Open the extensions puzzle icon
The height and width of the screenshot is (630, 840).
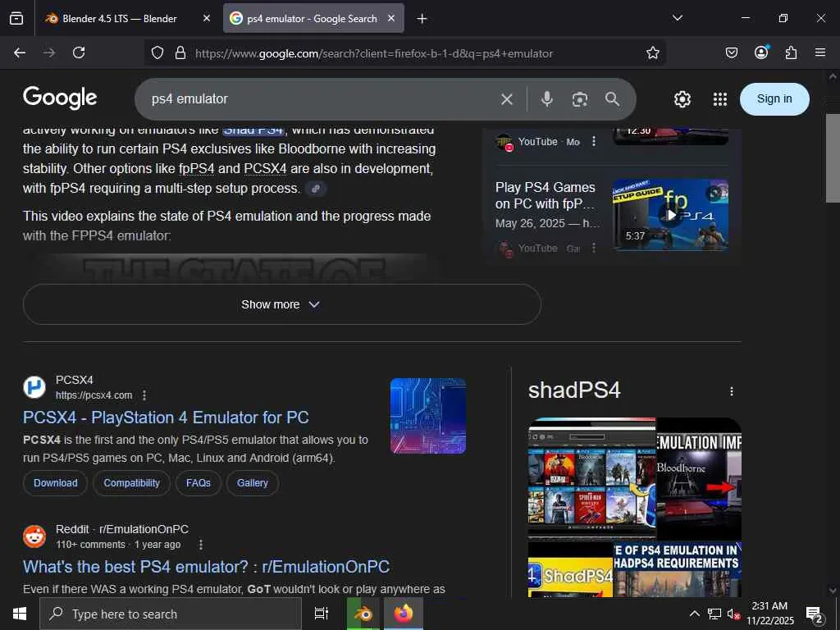tap(791, 52)
